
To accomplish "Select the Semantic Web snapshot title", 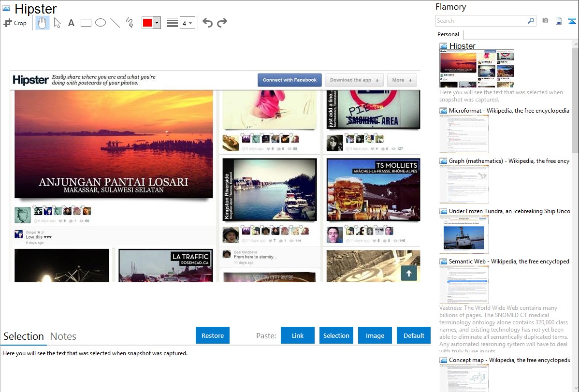I will tap(509, 261).
